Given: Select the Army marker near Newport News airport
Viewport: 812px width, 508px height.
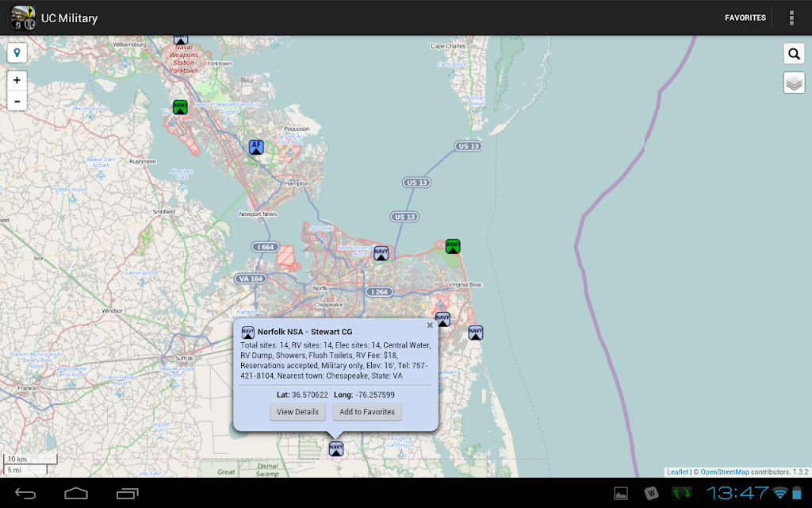Looking at the screenshot, I should click(180, 107).
